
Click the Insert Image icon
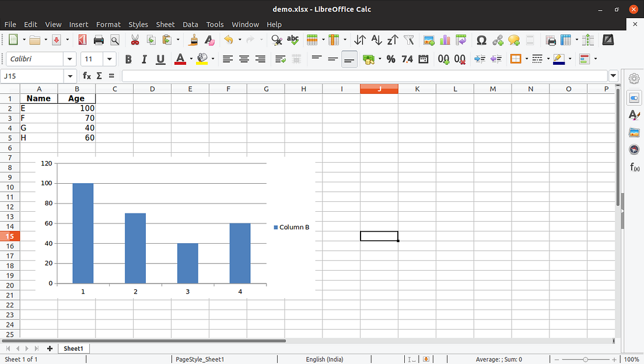coord(429,40)
